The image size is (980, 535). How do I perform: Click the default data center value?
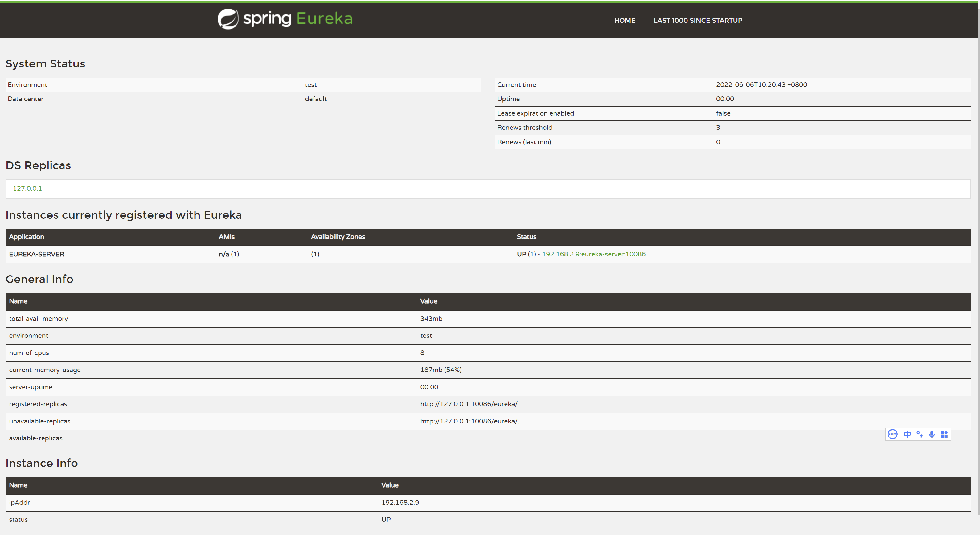click(316, 99)
